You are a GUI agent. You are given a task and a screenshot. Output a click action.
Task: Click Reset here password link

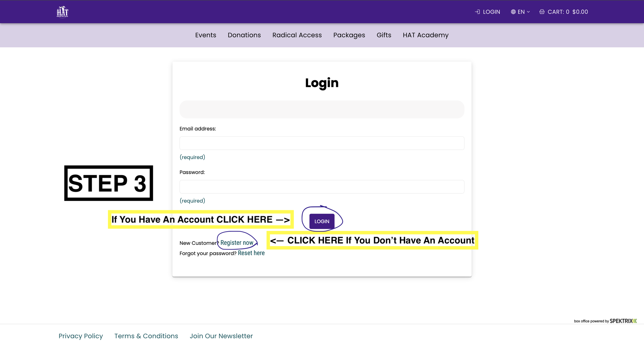(x=251, y=253)
